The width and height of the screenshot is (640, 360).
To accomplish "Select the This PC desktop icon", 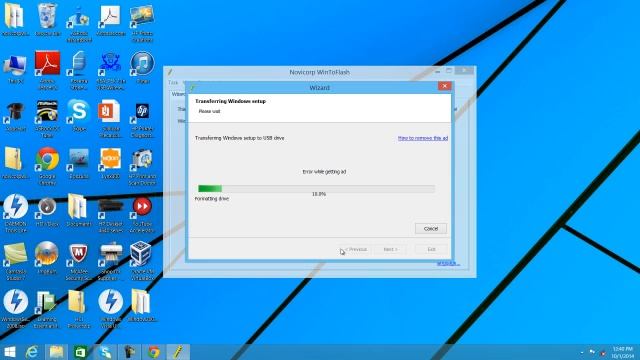I will pos(16,69).
